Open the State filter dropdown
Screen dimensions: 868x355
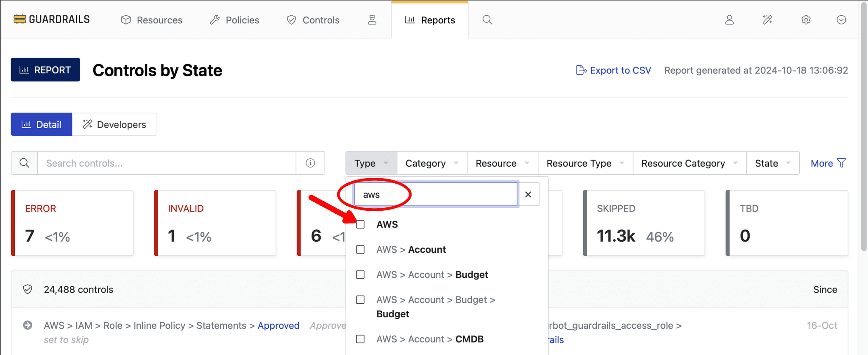(x=773, y=163)
